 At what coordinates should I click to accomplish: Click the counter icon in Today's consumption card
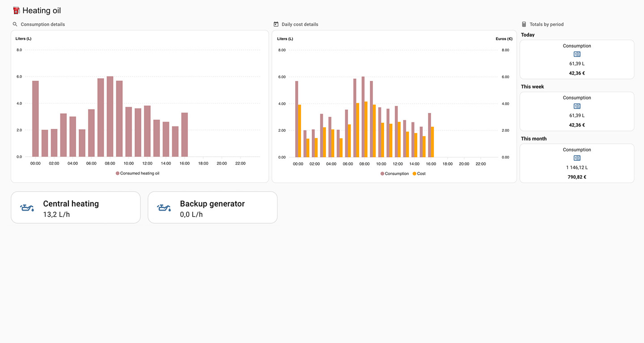tap(577, 54)
